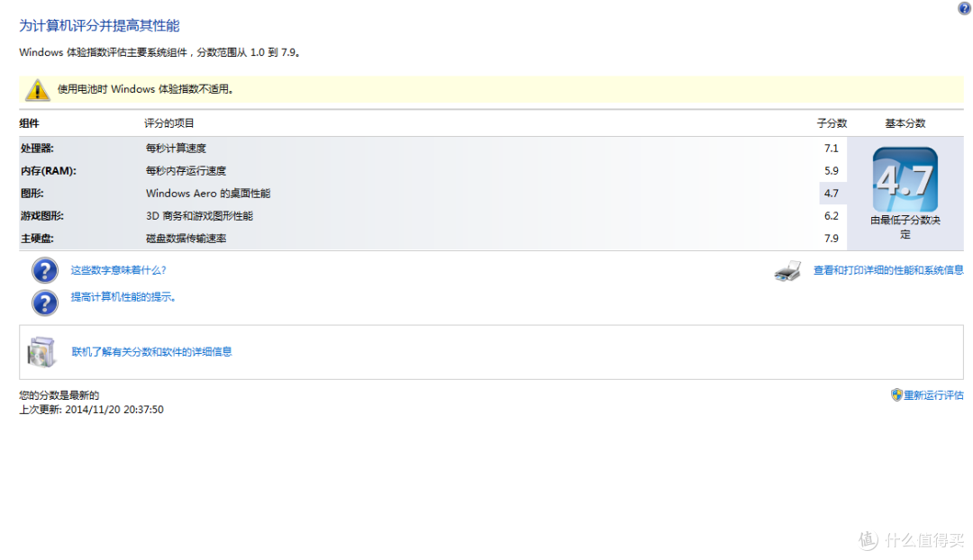Image resolution: width=973 pixels, height=560 pixels.
Task: Open the 这些数字意味着什么 link
Action: [118, 270]
